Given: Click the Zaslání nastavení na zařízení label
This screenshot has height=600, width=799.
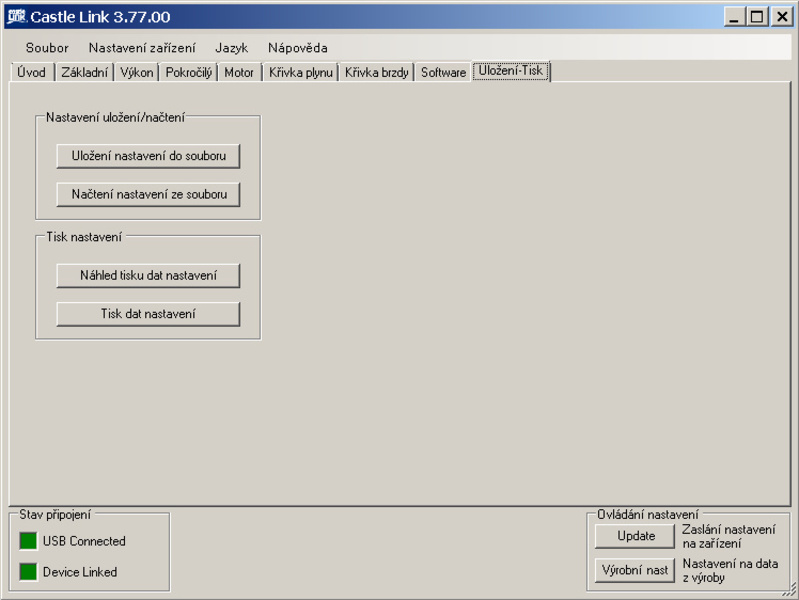Looking at the screenshot, I should click(729, 536).
